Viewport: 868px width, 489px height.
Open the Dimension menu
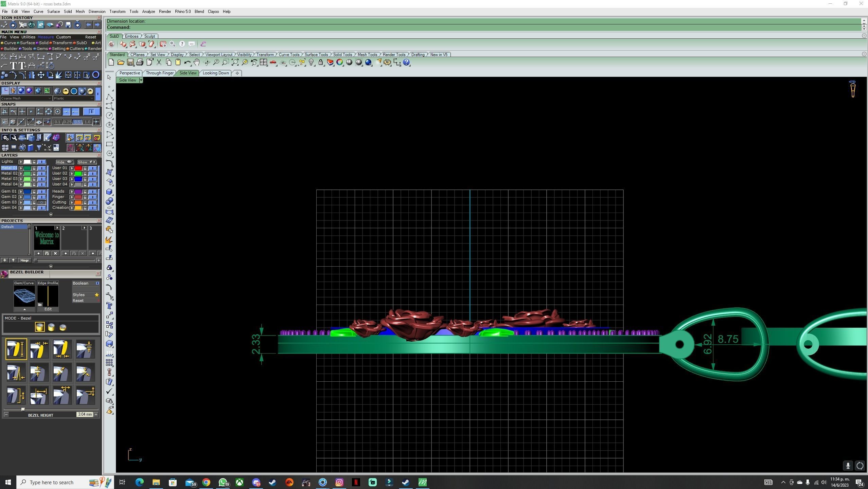97,12
